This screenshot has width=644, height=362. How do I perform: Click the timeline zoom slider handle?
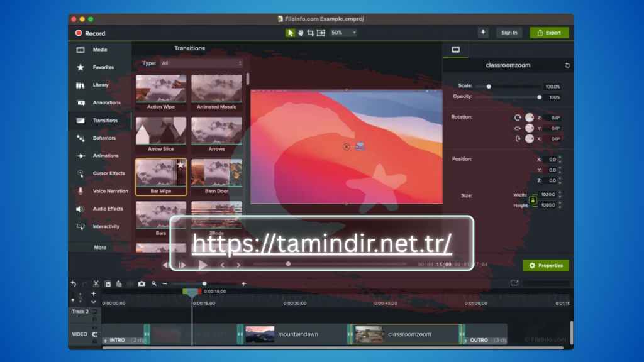coord(204,283)
